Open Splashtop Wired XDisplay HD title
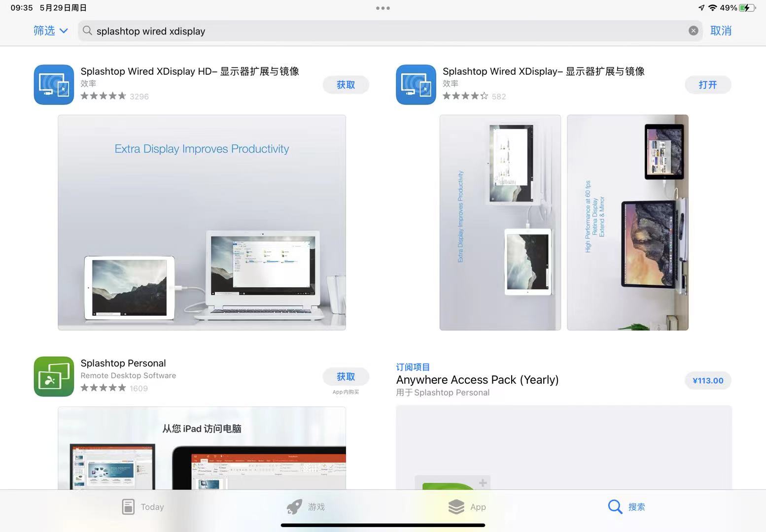Image resolution: width=766 pixels, height=532 pixels. point(190,71)
